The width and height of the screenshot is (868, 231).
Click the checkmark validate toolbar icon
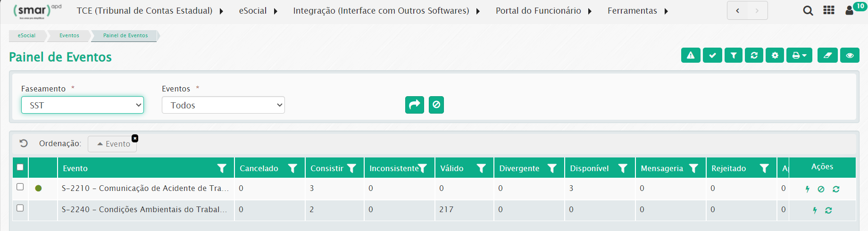(x=712, y=56)
